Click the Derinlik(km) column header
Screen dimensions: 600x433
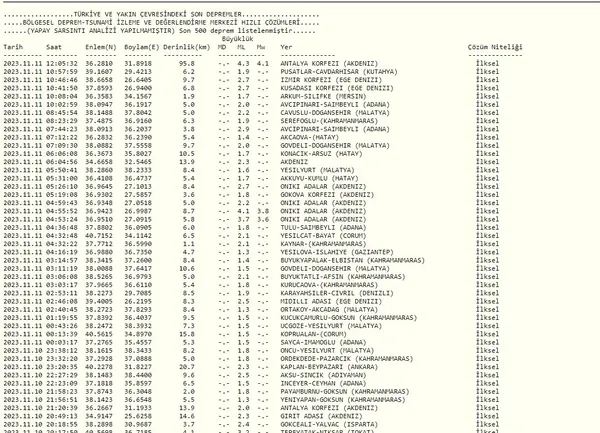click(x=187, y=47)
